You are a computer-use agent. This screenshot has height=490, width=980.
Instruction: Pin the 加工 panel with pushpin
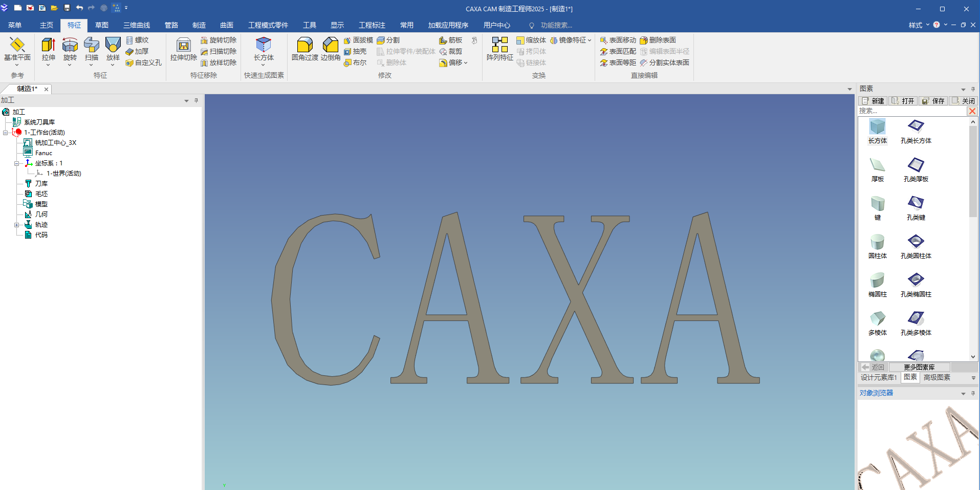click(x=196, y=100)
